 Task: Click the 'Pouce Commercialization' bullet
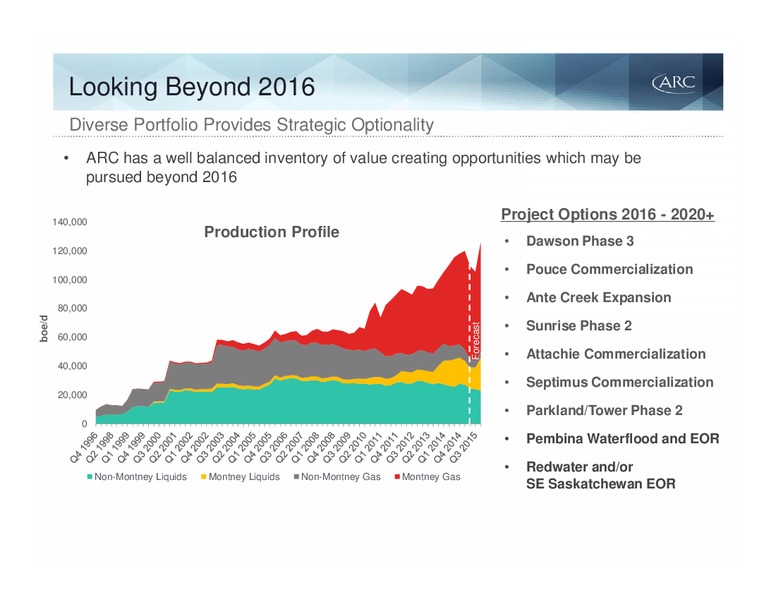click(x=610, y=269)
